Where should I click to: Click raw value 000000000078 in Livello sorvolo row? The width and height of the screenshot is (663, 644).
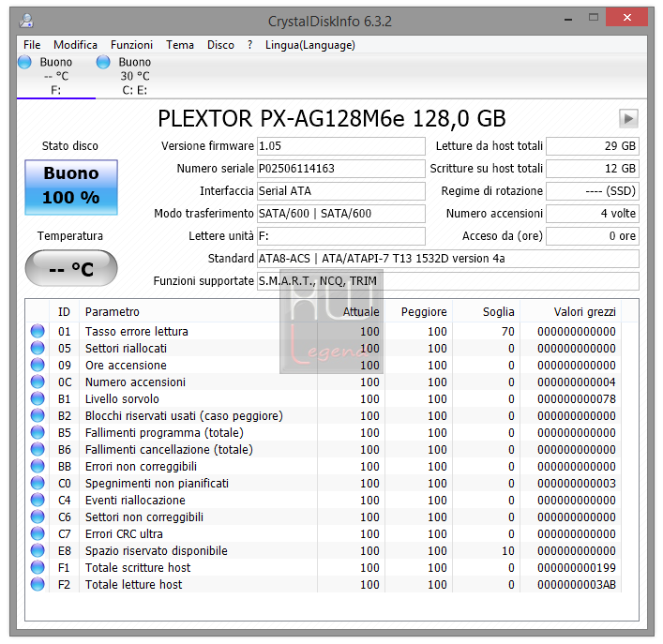(x=577, y=399)
